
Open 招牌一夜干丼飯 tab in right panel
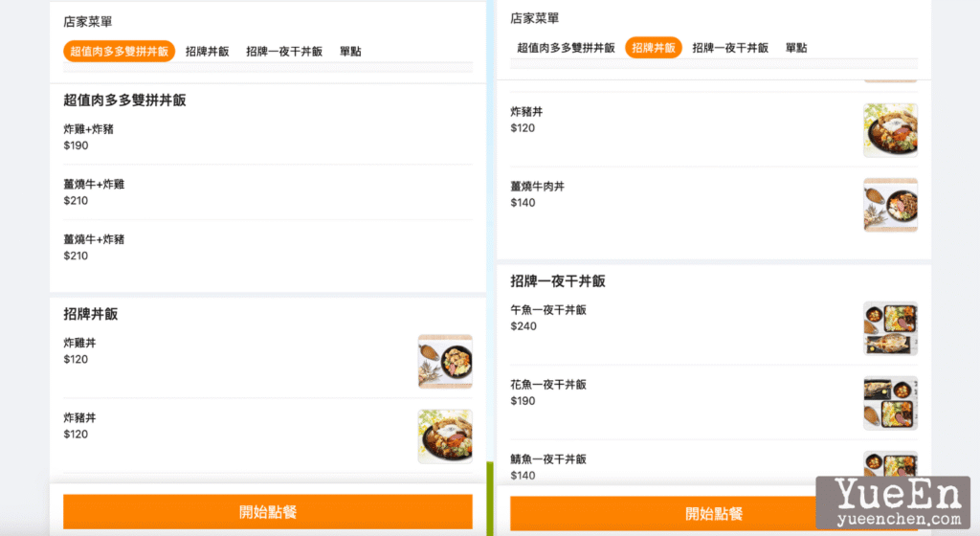point(730,48)
